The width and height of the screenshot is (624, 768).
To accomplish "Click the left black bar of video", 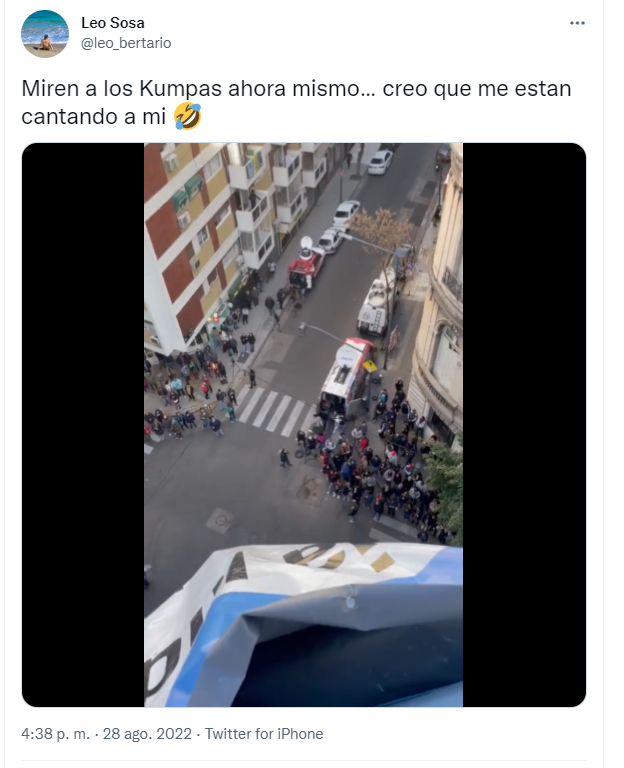I will (83, 425).
